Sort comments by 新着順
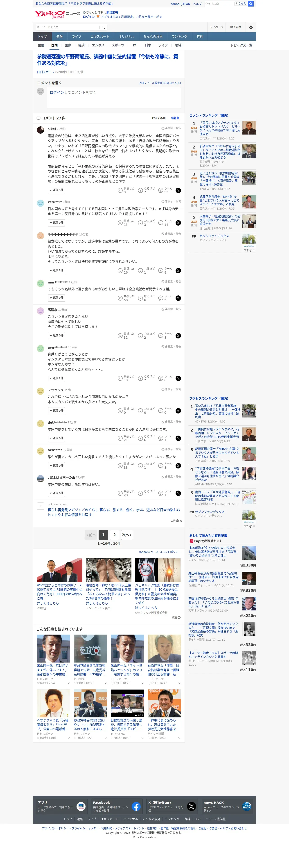Screen dimensions: 289x868 click(x=175, y=118)
